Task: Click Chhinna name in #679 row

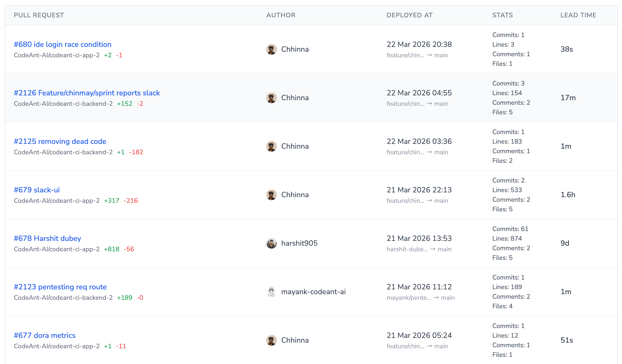Action: (x=295, y=195)
